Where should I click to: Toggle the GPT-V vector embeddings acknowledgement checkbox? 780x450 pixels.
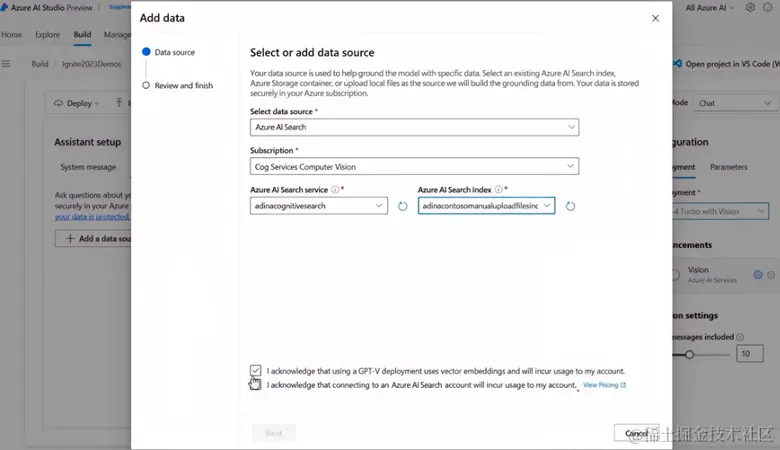pyautogui.click(x=257, y=370)
